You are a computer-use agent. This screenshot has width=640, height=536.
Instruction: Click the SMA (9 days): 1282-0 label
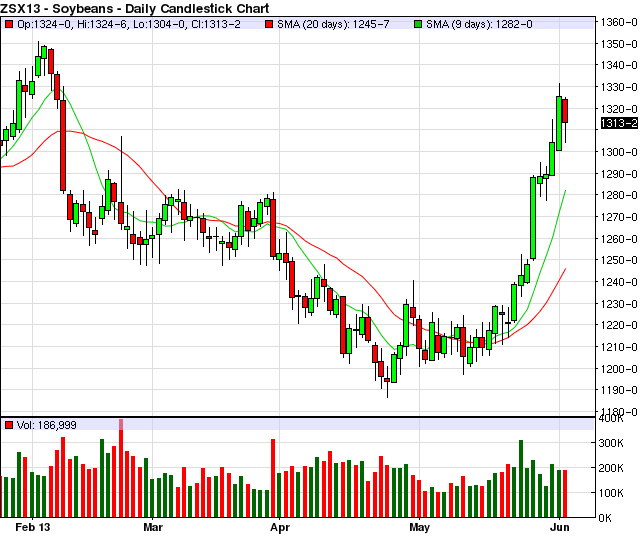(x=479, y=24)
